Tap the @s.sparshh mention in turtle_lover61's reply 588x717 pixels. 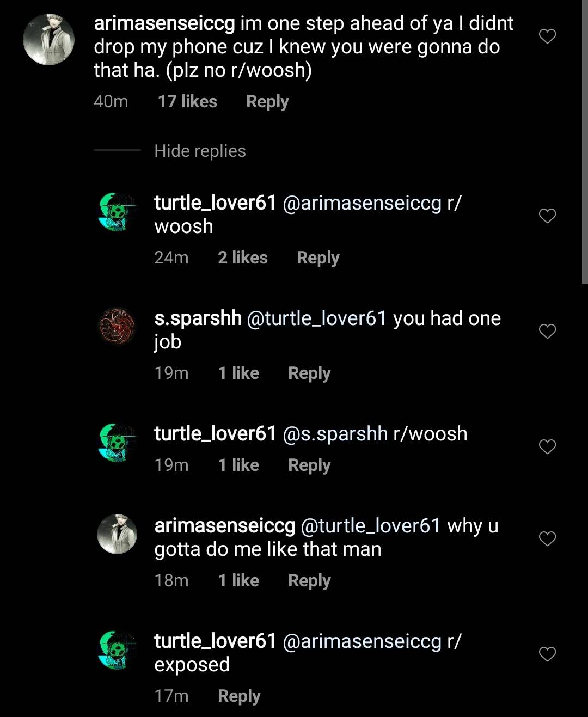coord(335,434)
